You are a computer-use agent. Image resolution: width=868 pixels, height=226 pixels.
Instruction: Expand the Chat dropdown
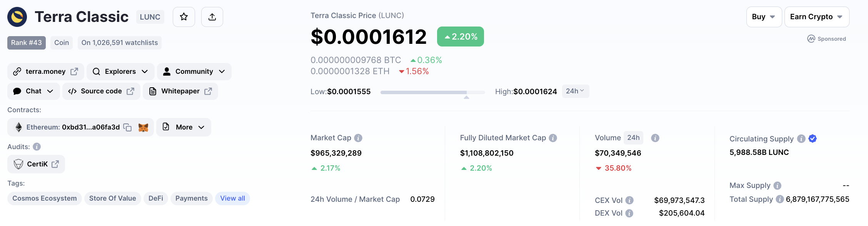(33, 91)
